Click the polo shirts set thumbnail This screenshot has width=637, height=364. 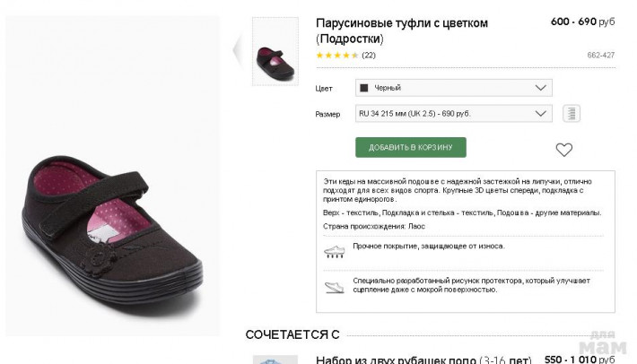275,360
